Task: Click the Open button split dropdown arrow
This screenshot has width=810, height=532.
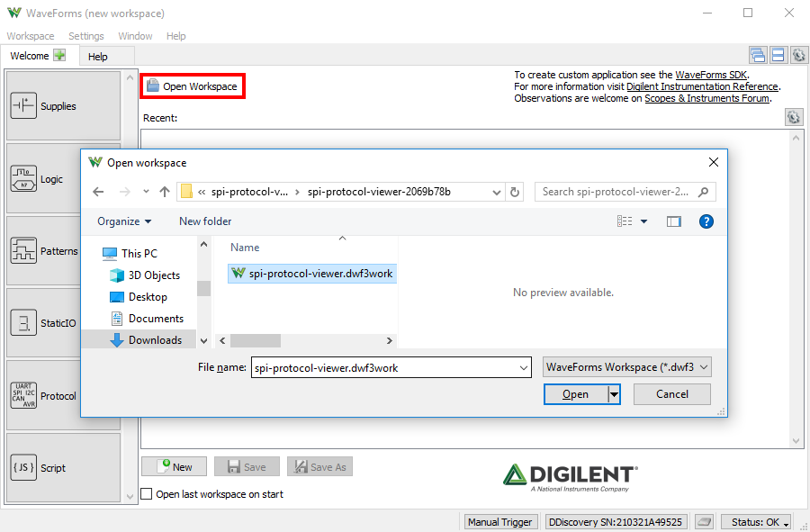Action: [614, 394]
